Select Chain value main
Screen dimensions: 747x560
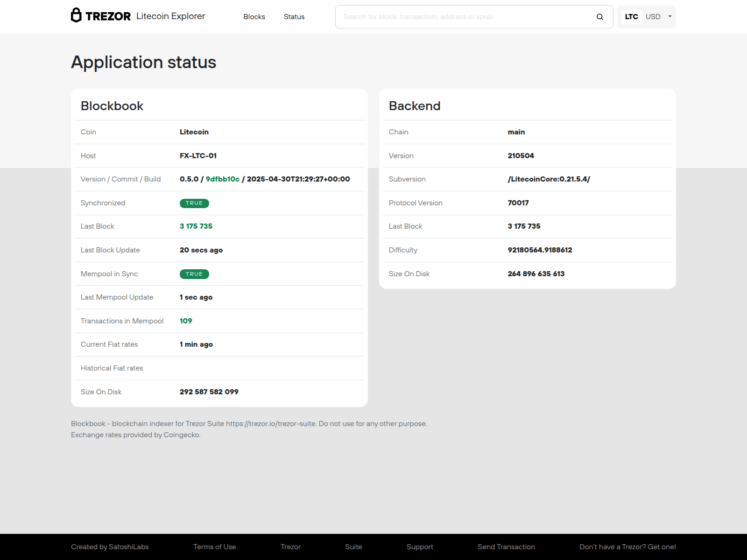click(516, 132)
